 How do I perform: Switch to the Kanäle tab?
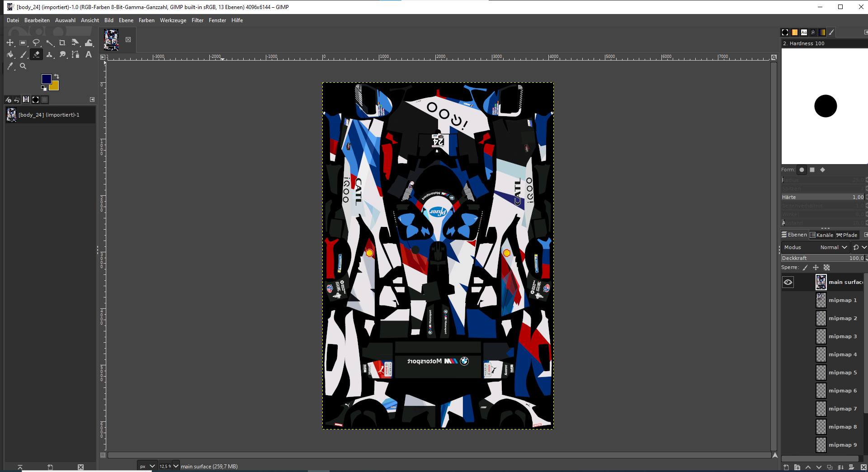(821, 235)
